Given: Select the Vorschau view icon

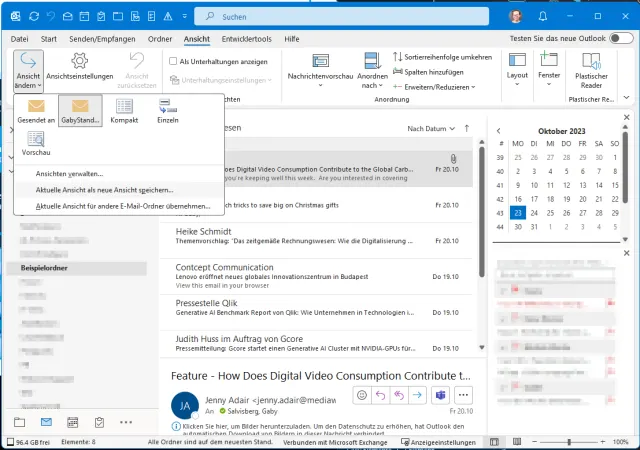Looking at the screenshot, I should pos(36,144).
